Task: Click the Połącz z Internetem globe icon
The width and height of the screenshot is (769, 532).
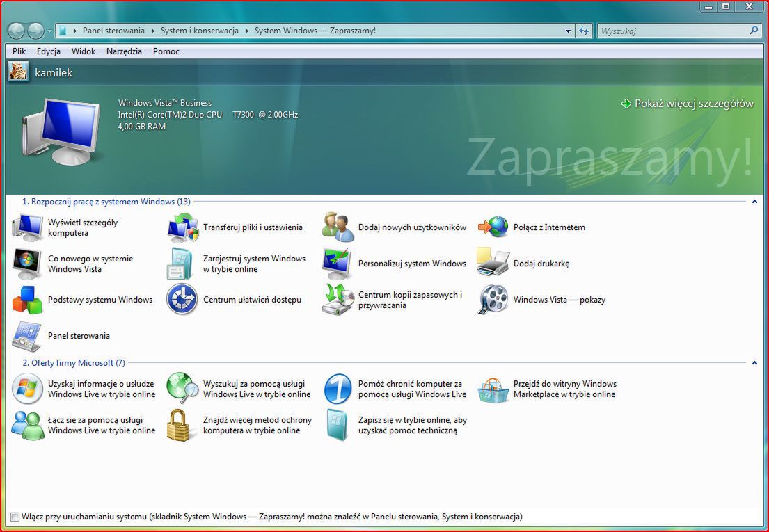Action: pos(493,227)
